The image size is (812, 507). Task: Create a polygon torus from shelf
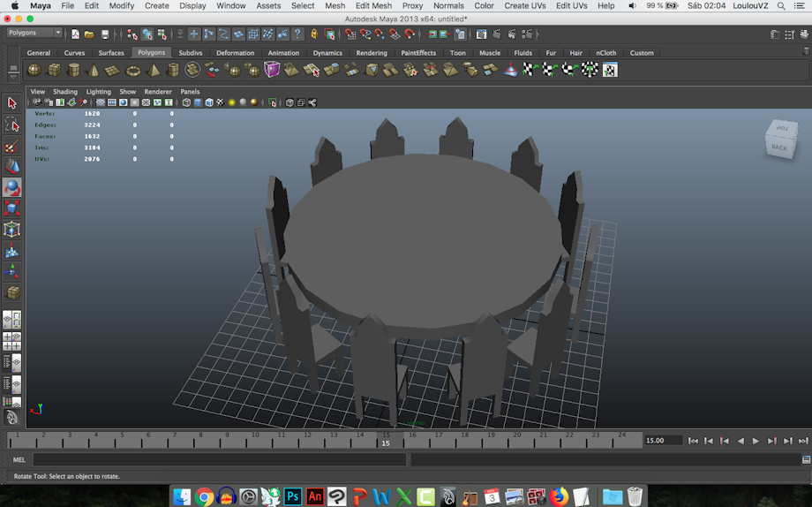pos(133,70)
